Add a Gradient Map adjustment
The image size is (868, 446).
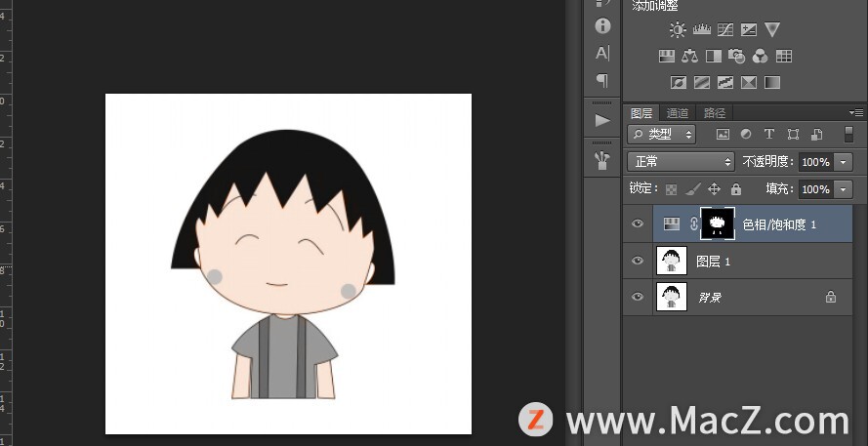coord(772,82)
